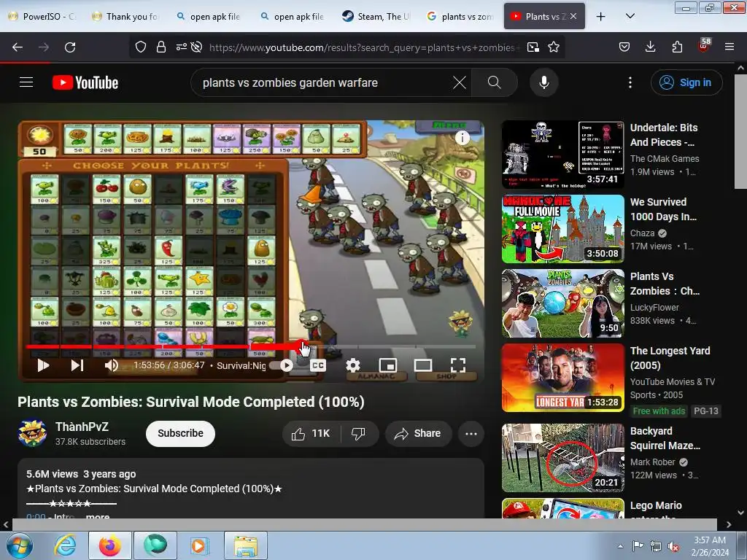Screen dimensions: 747x560
Task: Like the video with 11K likes
Action: 311,433
